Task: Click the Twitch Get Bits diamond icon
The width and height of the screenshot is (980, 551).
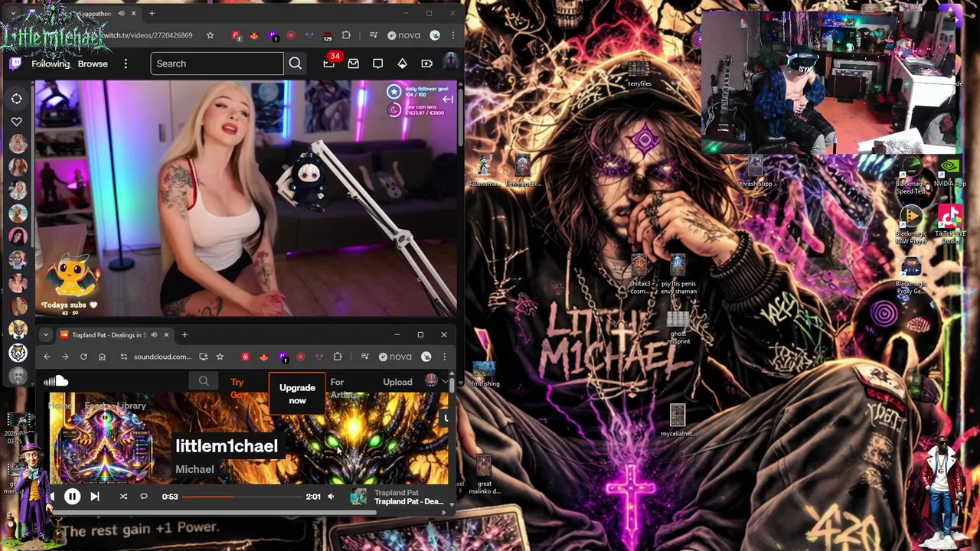Action: tap(402, 64)
